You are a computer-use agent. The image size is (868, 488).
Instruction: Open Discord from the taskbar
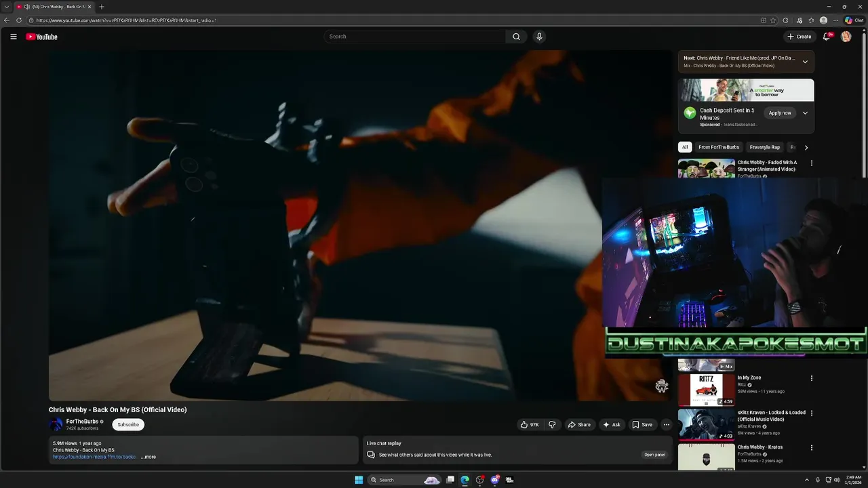click(495, 480)
